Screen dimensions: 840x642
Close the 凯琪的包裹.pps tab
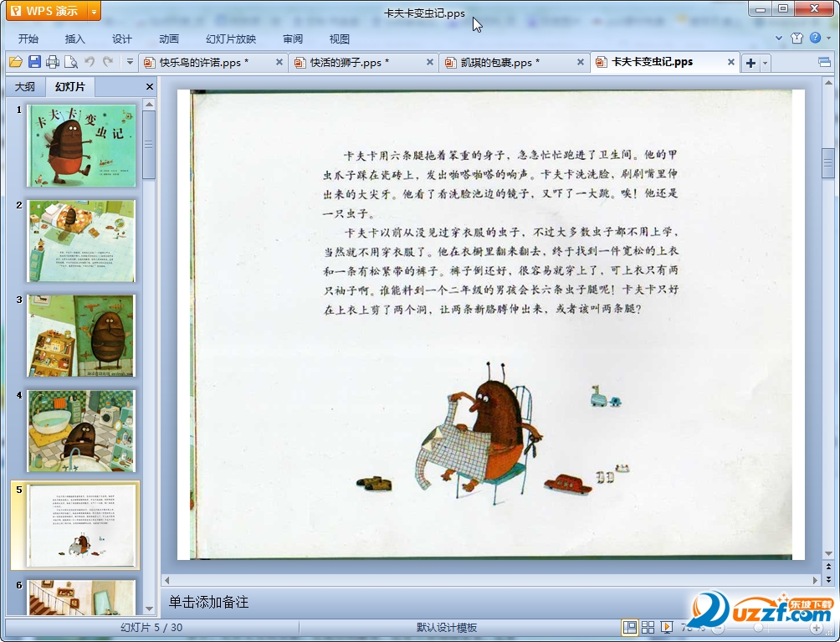tap(580, 62)
